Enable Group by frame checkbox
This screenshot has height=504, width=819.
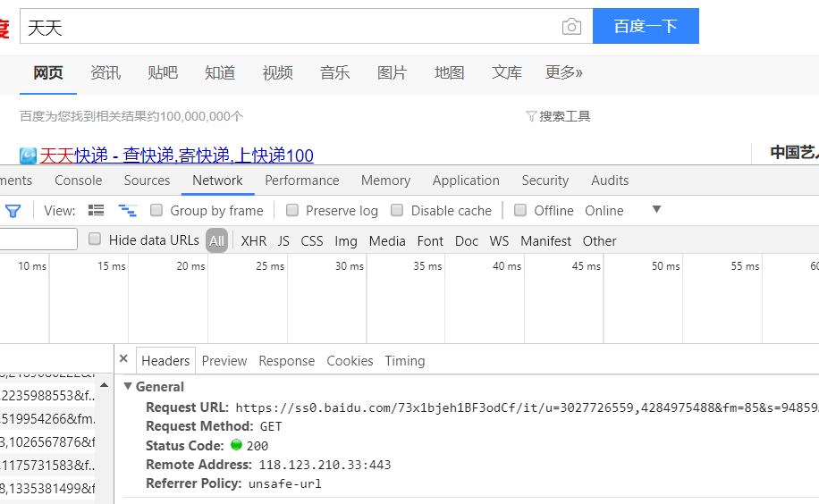pyautogui.click(x=156, y=210)
